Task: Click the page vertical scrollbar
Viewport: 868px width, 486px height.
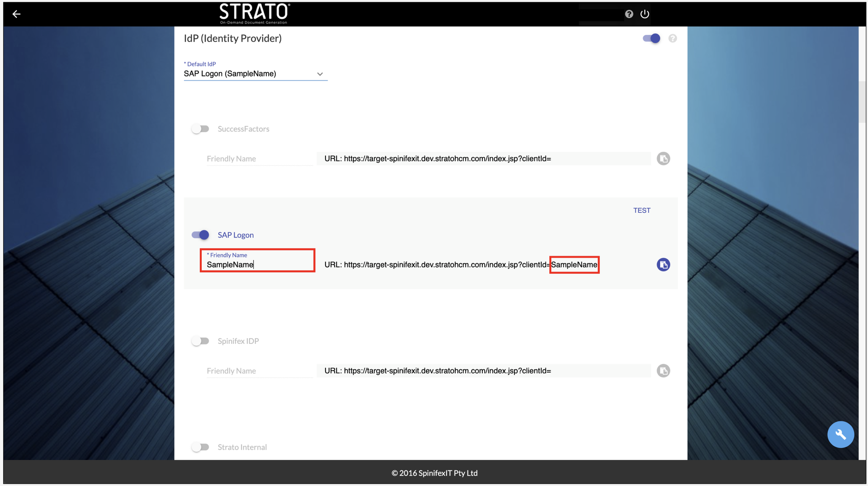Action: pos(863,102)
